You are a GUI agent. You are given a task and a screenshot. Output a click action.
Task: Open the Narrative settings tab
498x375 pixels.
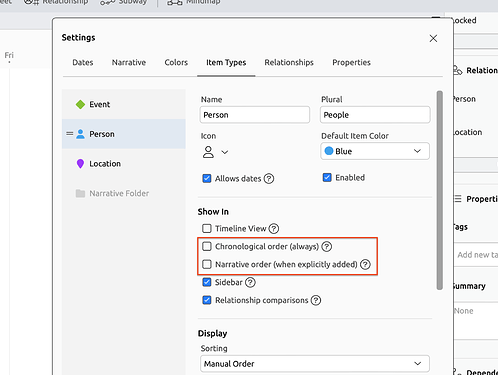point(129,62)
